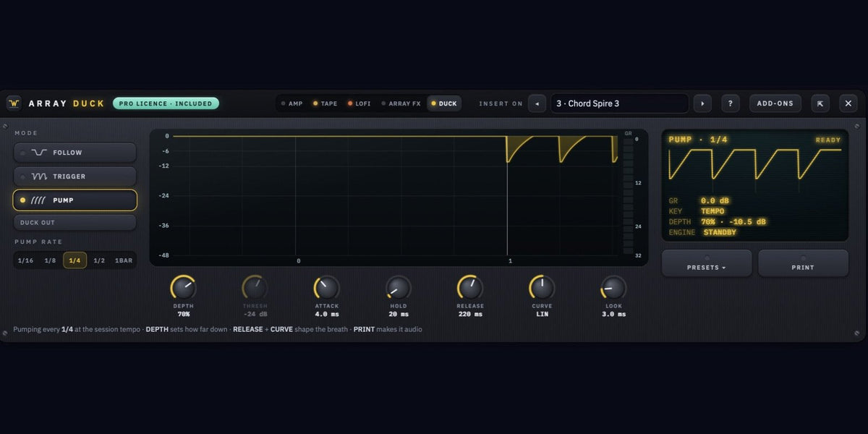Open the track selector showing Chord Spire 3

(620, 103)
